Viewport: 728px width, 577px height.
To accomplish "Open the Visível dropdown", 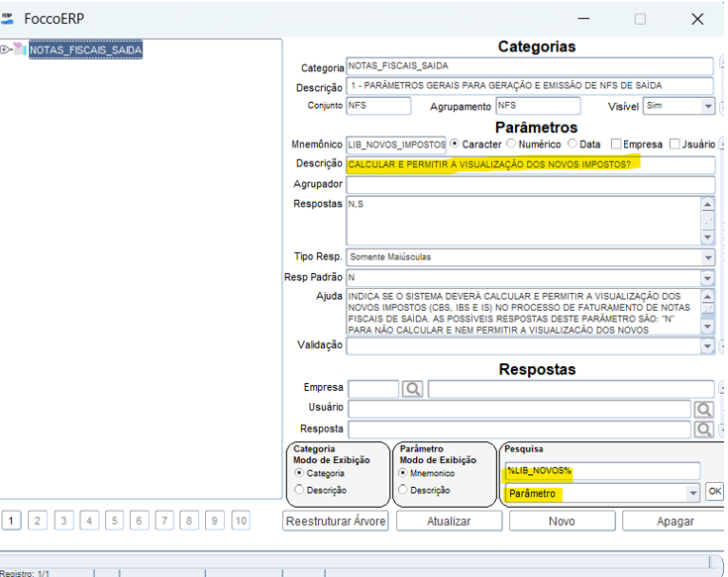I will pyautogui.click(x=708, y=106).
